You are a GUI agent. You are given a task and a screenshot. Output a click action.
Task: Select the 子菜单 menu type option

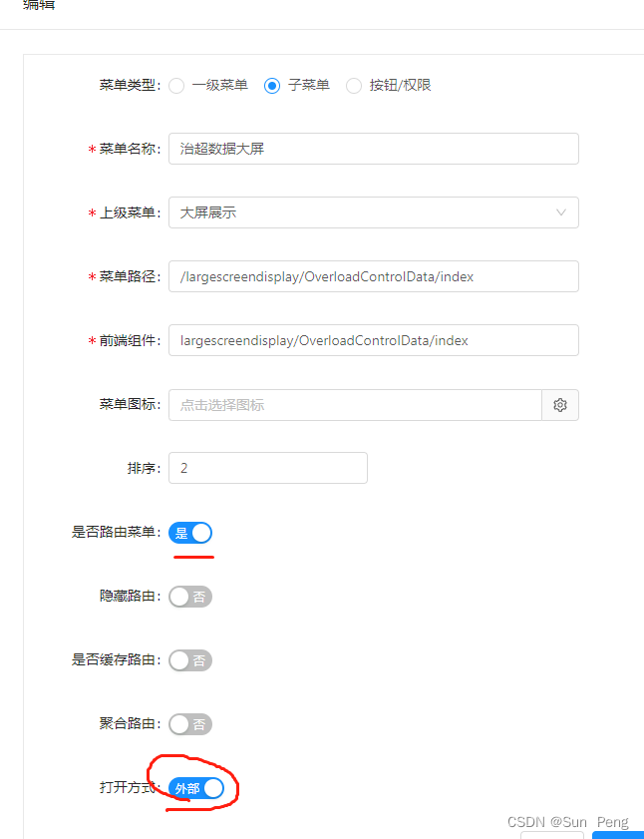click(x=272, y=85)
